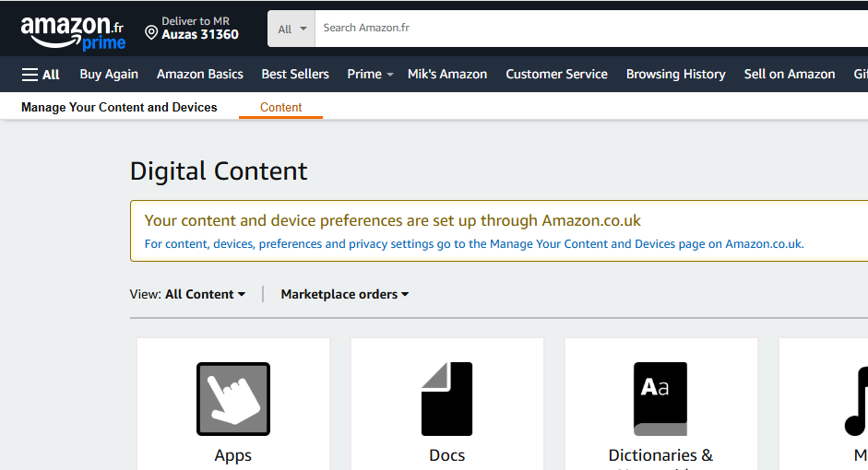Viewport: 868px width, 470px height.
Task: Open View All Content dropdown
Action: (204, 295)
